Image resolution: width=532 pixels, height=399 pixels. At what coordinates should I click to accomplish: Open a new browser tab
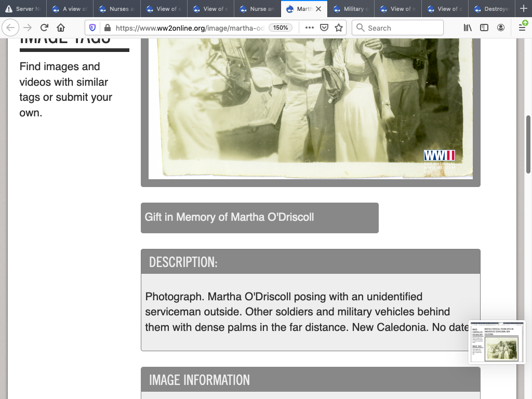[x=523, y=9]
